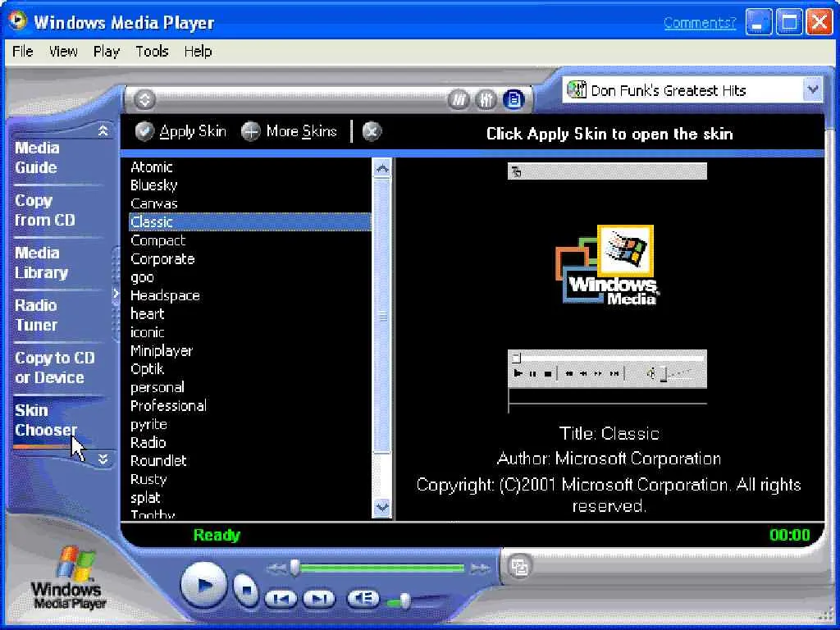This screenshot has width=840, height=630.
Task: Open Radio Tuner section
Action: 36,315
